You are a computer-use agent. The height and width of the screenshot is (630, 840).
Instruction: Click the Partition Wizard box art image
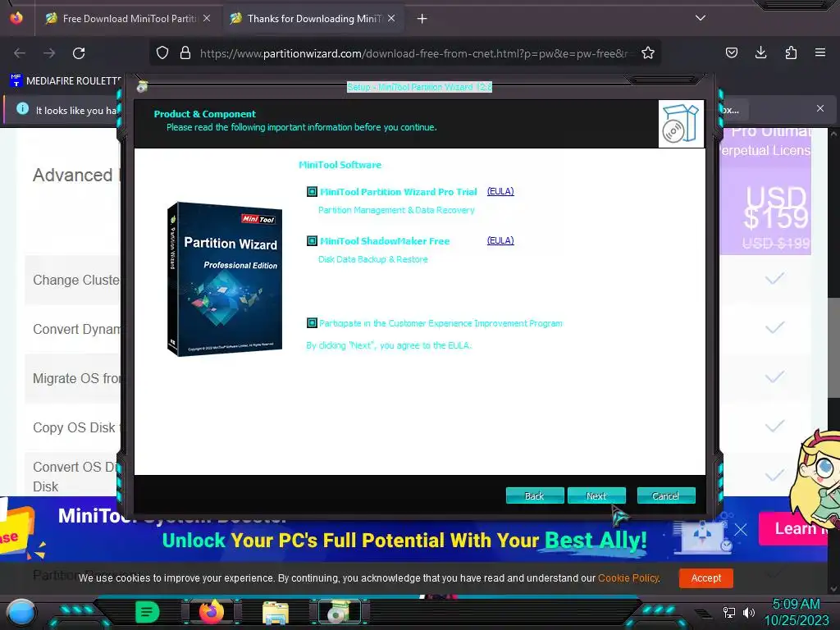tap(225, 279)
